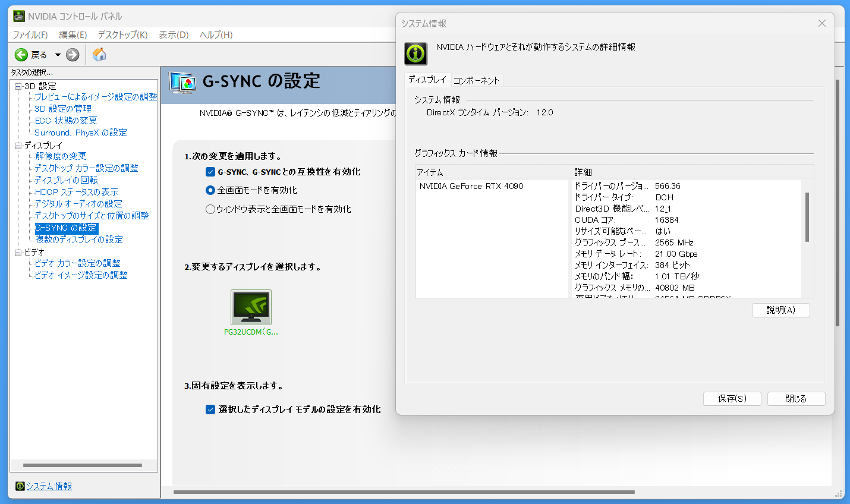Click the 保存(S) button
This screenshot has width=850, height=504.
tap(732, 399)
